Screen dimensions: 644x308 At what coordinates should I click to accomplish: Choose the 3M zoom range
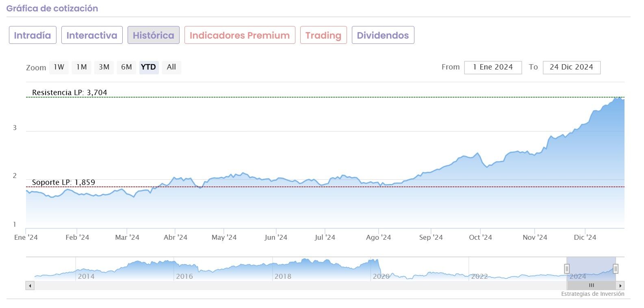104,67
